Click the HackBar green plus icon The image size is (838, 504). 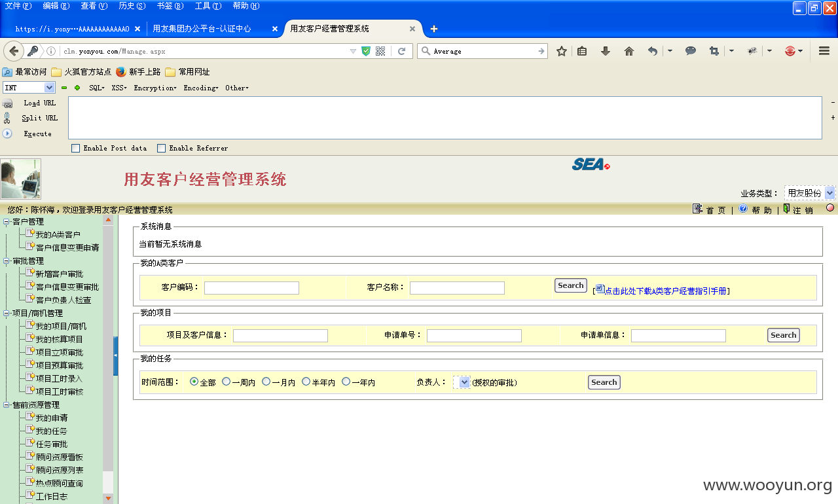77,88
